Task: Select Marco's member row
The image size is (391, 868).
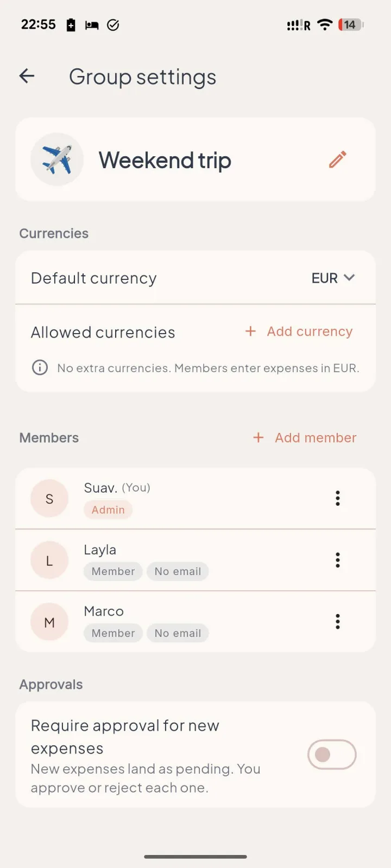Action: point(195,622)
